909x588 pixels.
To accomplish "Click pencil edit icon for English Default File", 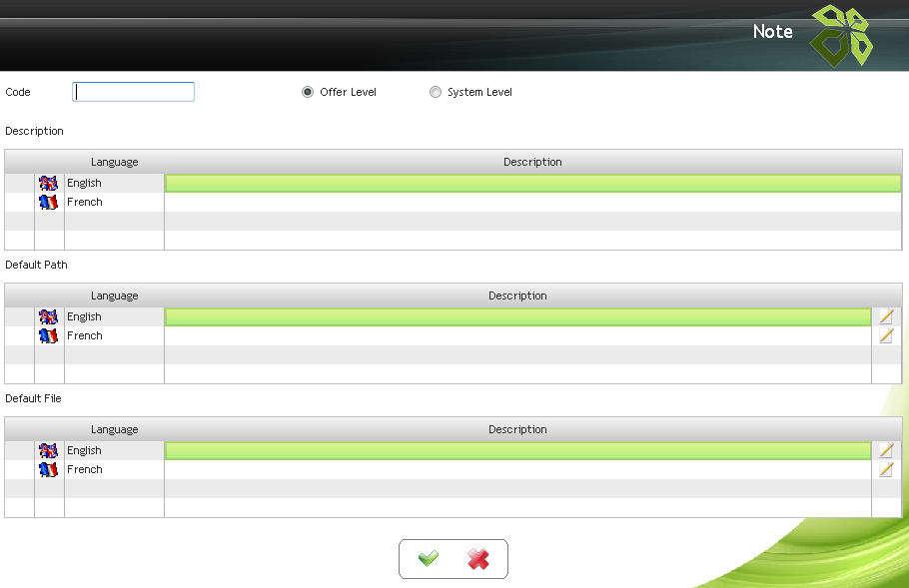I will click(x=886, y=450).
